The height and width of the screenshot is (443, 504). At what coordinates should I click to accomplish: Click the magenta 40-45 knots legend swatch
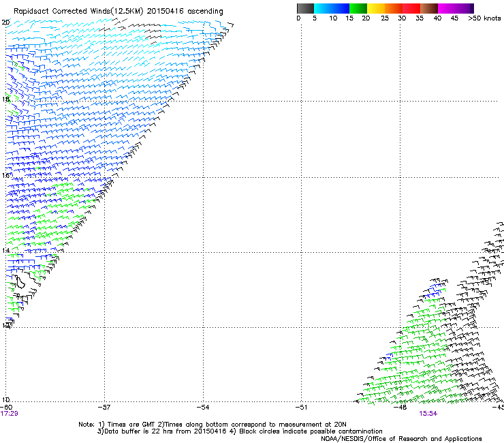tap(447, 8)
